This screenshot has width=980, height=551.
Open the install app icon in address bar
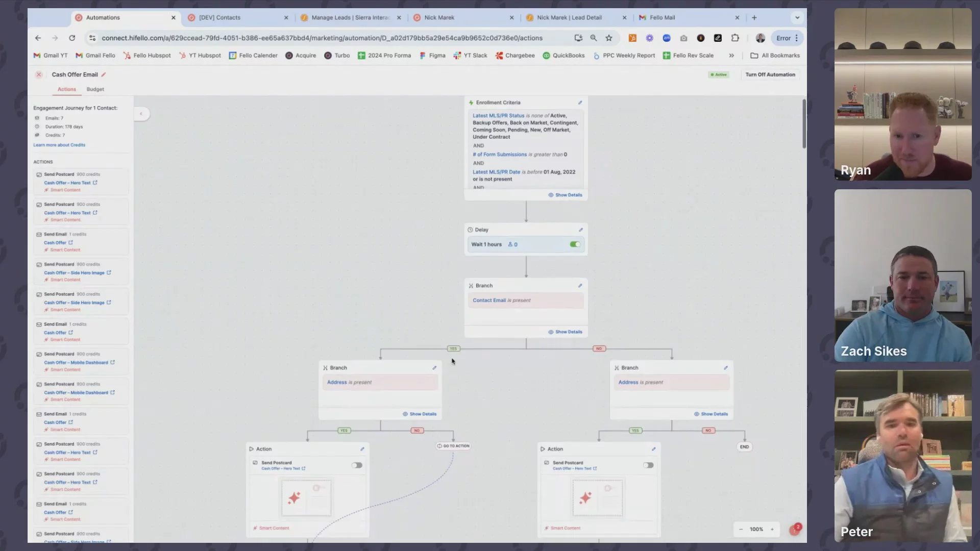[x=578, y=38]
